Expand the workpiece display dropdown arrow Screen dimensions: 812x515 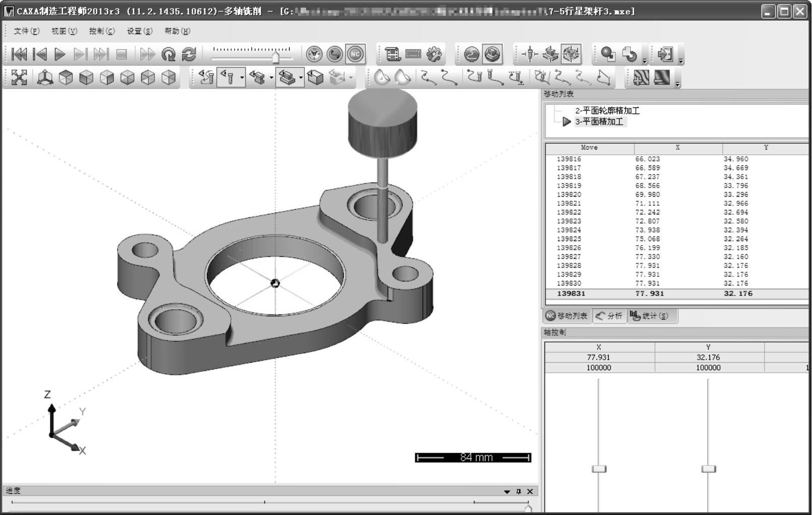(x=272, y=78)
